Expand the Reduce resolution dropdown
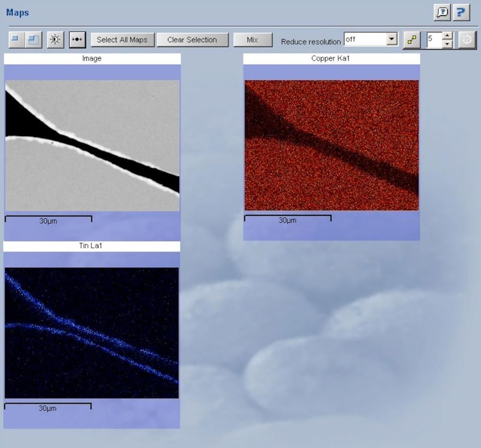 click(392, 39)
